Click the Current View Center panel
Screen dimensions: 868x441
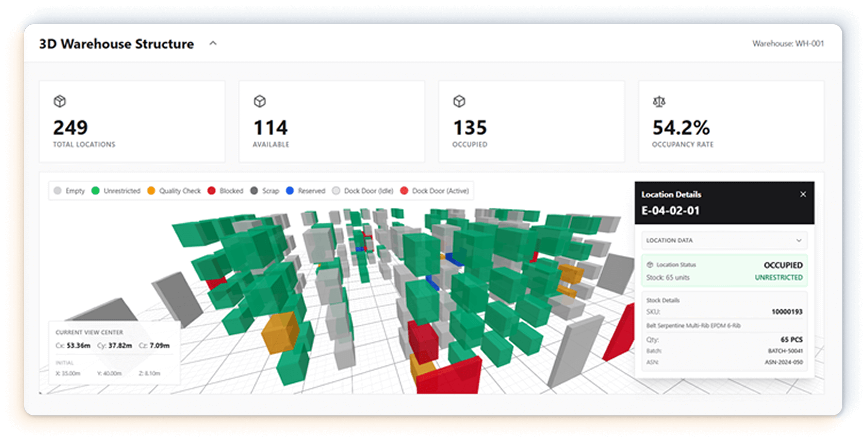click(x=114, y=352)
